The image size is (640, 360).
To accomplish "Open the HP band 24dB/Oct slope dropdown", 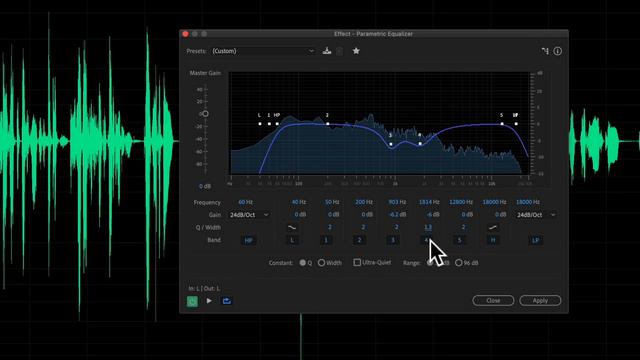I will 249,215.
